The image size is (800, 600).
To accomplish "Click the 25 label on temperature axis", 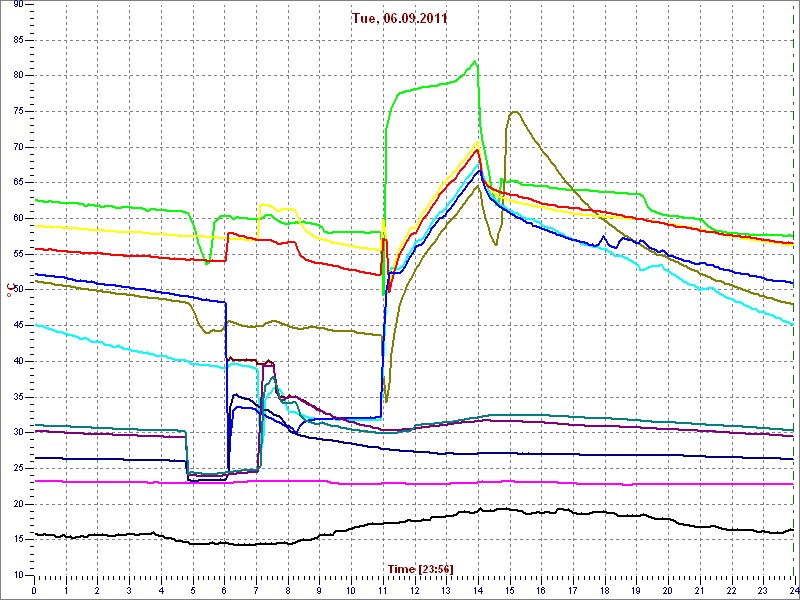I will coord(18,468).
